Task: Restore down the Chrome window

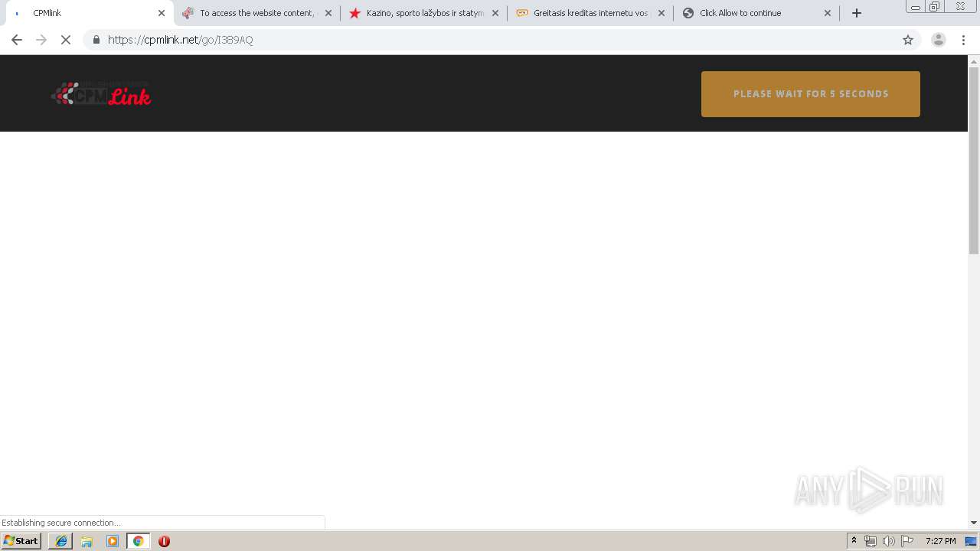Action: [x=935, y=7]
